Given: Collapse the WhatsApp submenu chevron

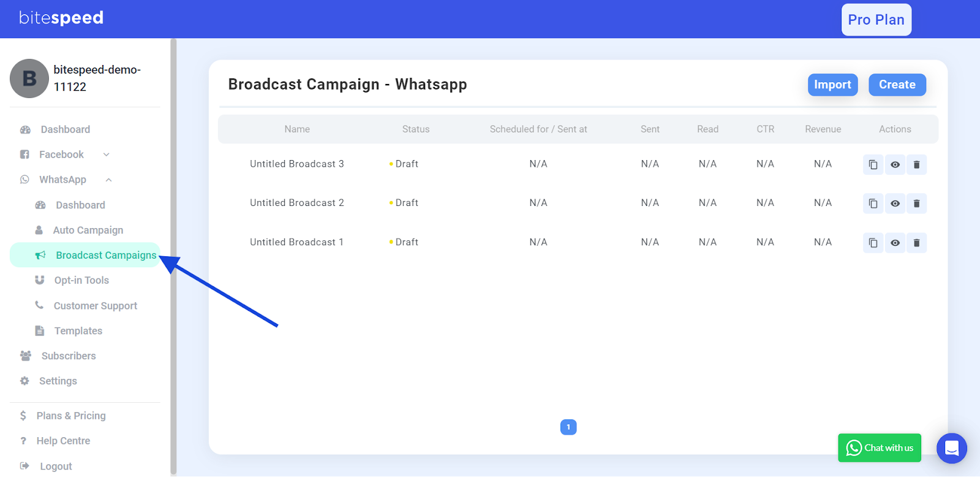Looking at the screenshot, I should coord(108,180).
